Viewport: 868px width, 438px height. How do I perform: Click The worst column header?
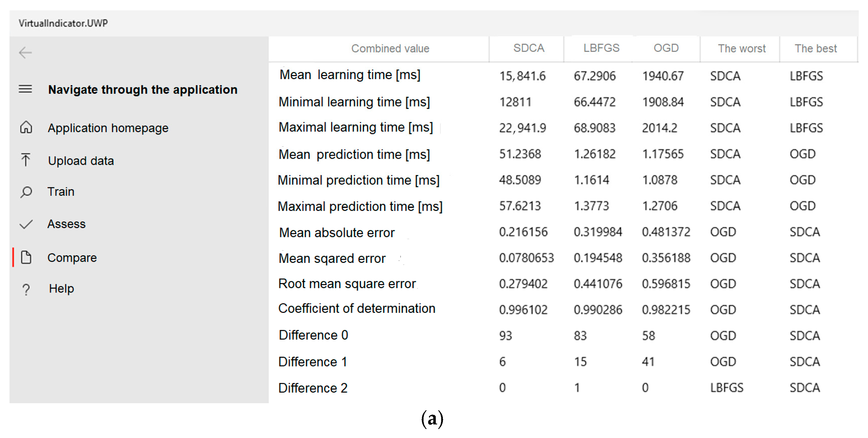coord(742,48)
